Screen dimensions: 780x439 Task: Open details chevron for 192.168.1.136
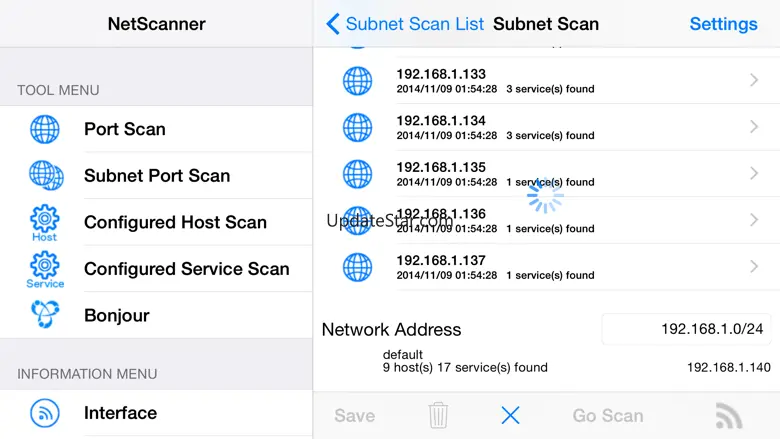754,220
